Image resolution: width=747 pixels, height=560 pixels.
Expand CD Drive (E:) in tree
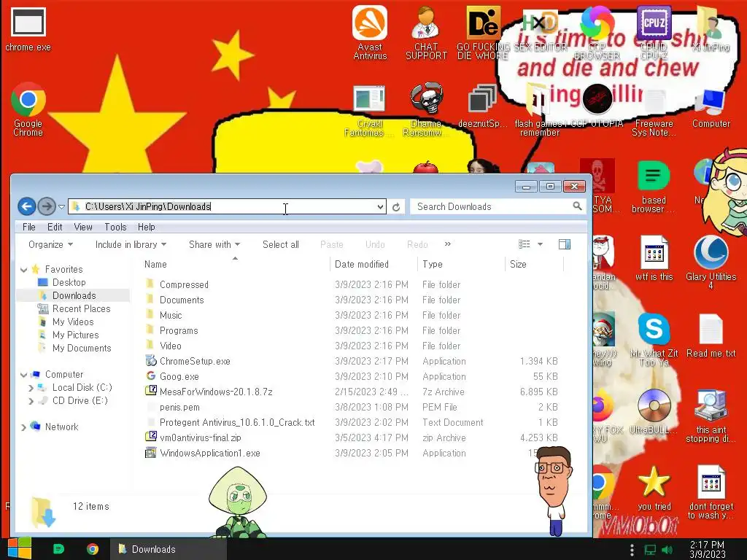pos(31,401)
